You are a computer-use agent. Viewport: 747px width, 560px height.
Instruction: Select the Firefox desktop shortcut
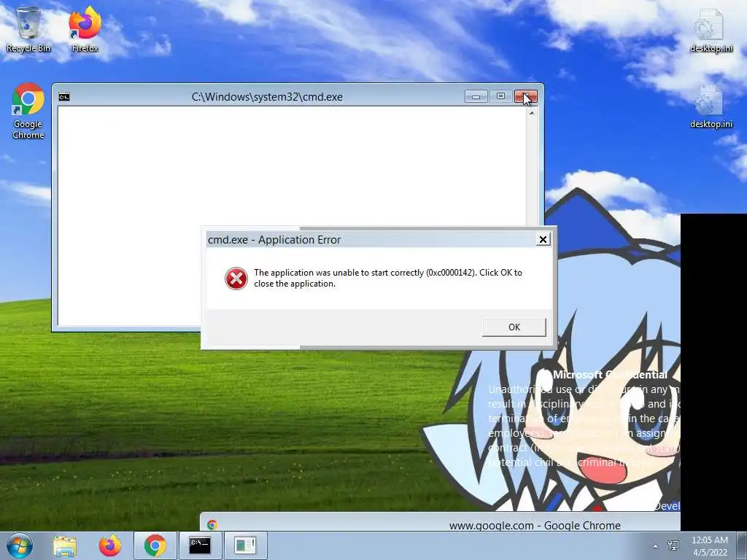pos(85,29)
